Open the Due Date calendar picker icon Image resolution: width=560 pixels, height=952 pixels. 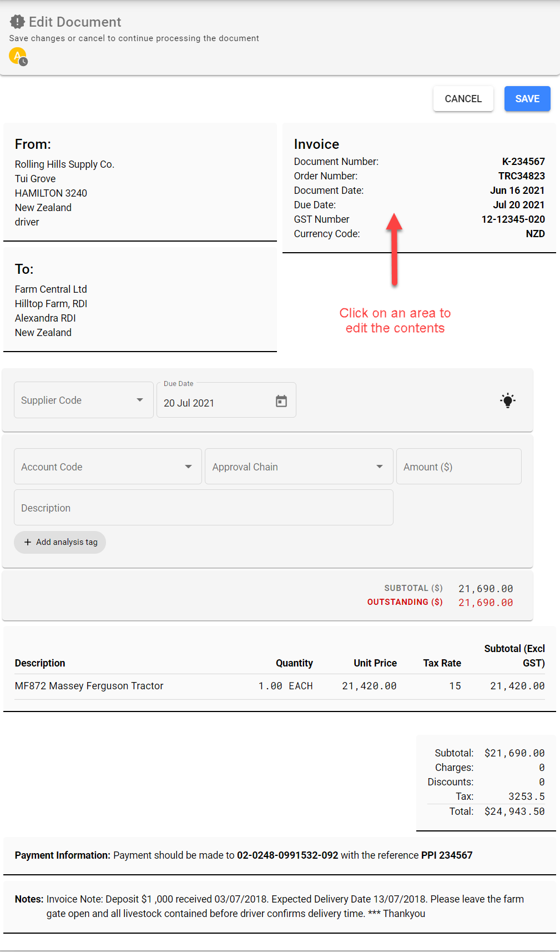coord(281,401)
